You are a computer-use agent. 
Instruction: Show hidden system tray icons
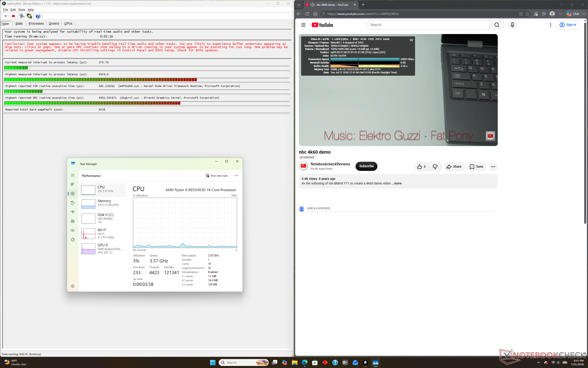coord(538,362)
